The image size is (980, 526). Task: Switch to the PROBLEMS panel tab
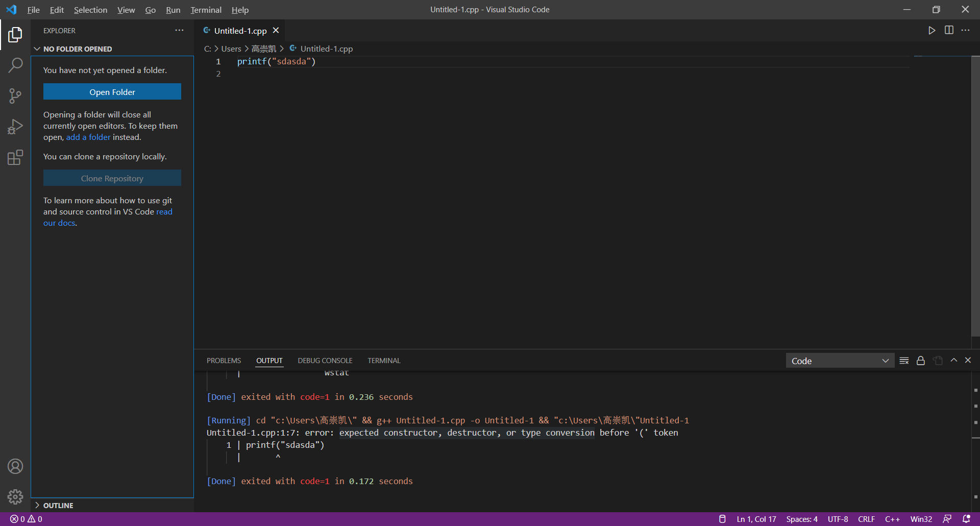click(224, 361)
